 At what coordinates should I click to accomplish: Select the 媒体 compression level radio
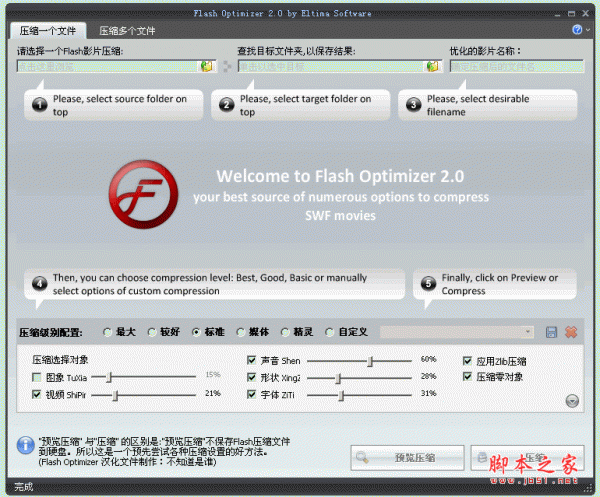coord(240,332)
